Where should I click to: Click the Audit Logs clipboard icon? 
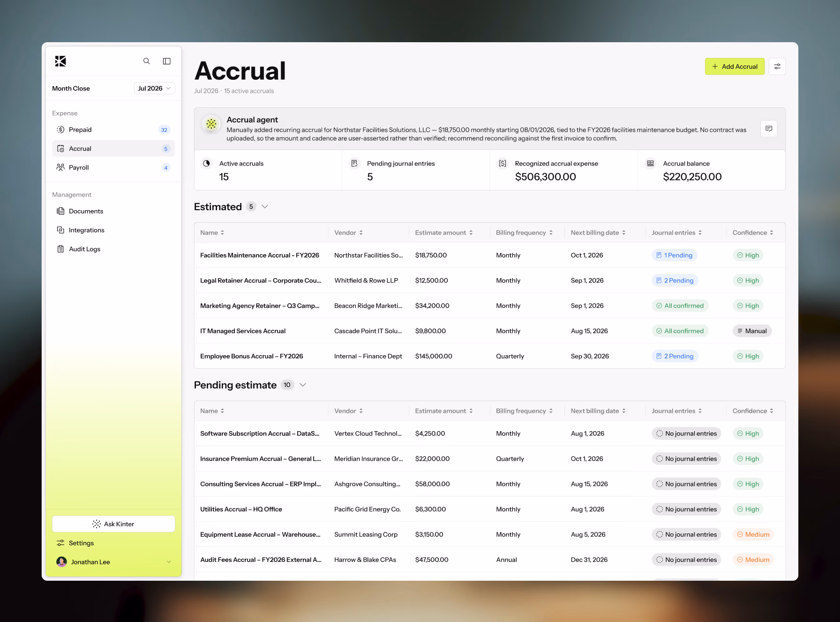point(60,249)
